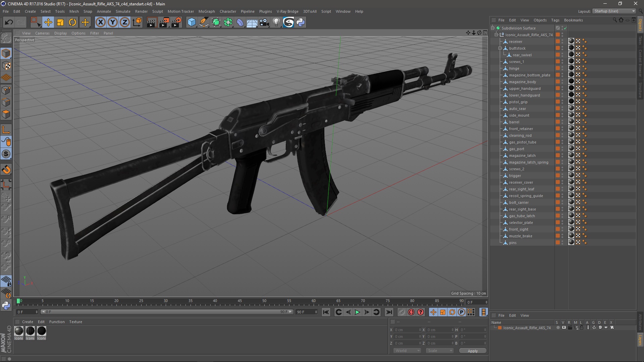Toggle layer visibility for Iconic_Assault_Rifle_AKS_74
Image resolution: width=644 pixels, height=362 pixels.
[x=564, y=327]
